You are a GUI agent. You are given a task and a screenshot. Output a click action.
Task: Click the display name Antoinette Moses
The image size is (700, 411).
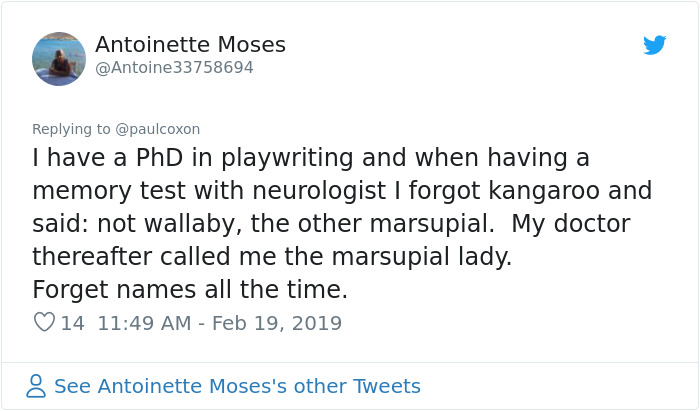[190, 45]
